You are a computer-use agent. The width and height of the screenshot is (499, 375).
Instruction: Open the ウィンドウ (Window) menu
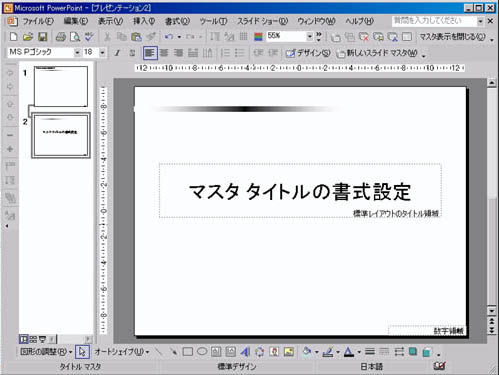pyautogui.click(x=316, y=21)
